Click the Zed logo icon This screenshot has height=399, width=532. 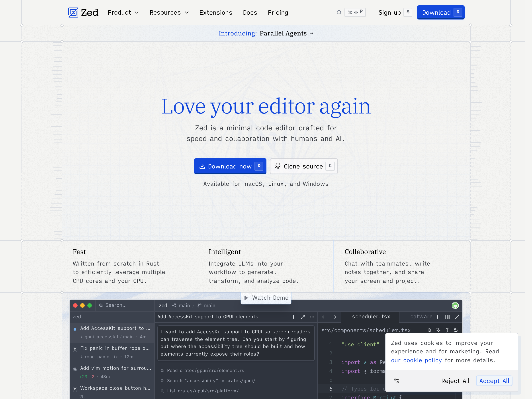[x=73, y=12]
